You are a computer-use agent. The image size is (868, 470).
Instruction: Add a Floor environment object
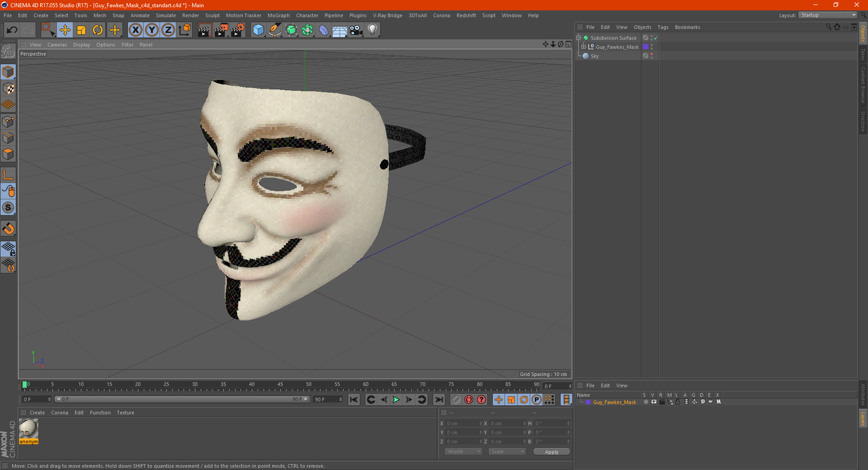tap(340, 30)
